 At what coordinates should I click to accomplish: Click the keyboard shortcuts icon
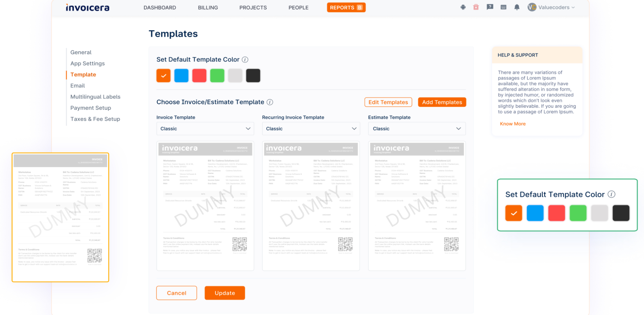click(x=503, y=7)
